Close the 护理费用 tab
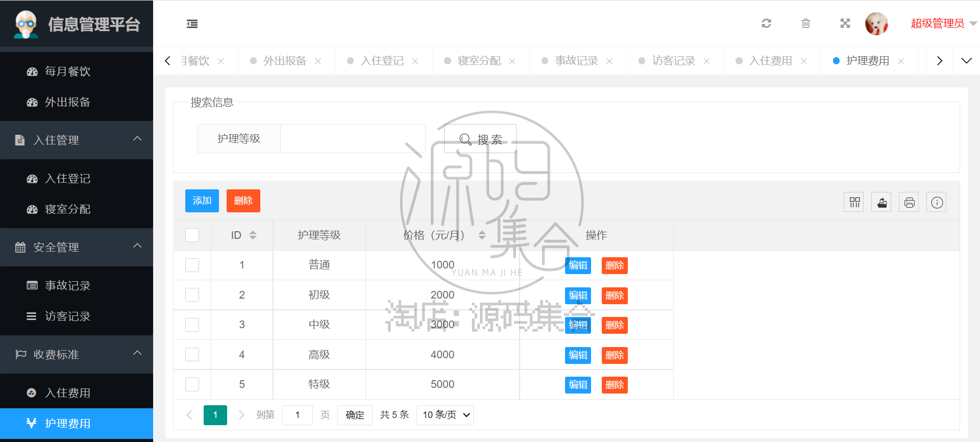The width and height of the screenshot is (980, 442). point(901,61)
